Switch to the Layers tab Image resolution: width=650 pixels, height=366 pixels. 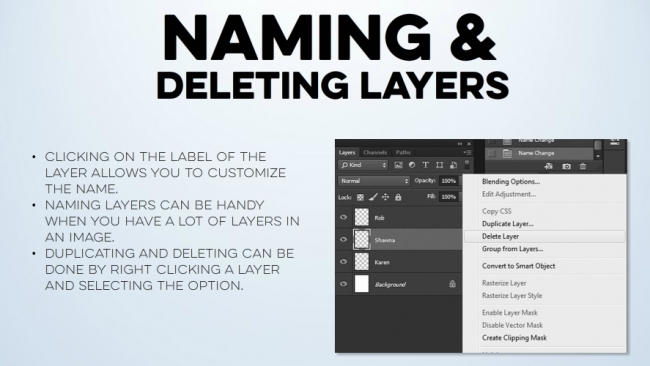coord(347,153)
